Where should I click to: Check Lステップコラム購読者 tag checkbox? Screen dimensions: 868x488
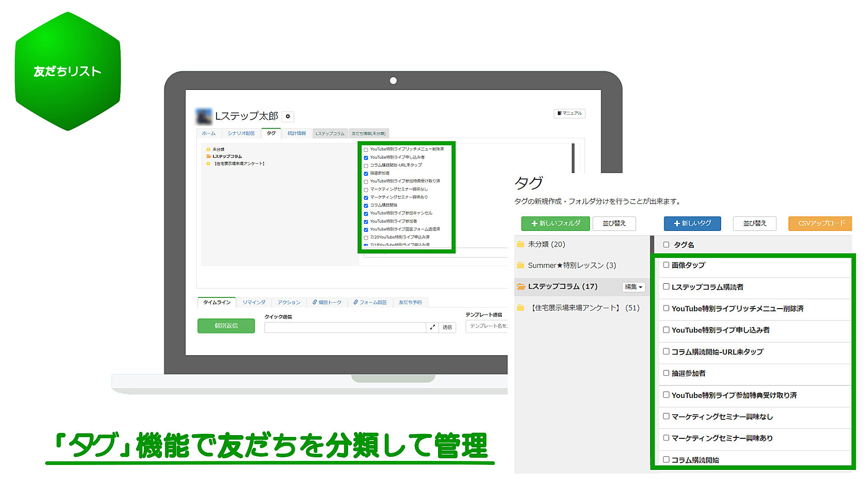(666, 286)
